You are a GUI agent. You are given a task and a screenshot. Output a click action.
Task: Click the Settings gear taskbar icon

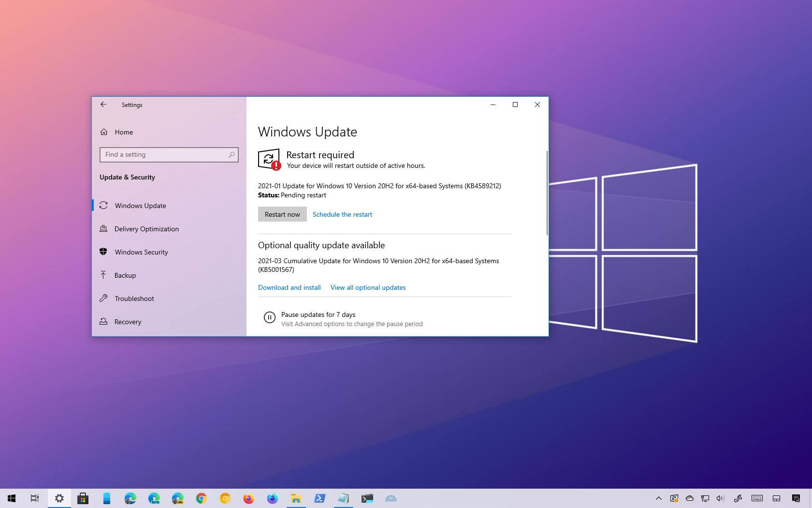(x=59, y=498)
